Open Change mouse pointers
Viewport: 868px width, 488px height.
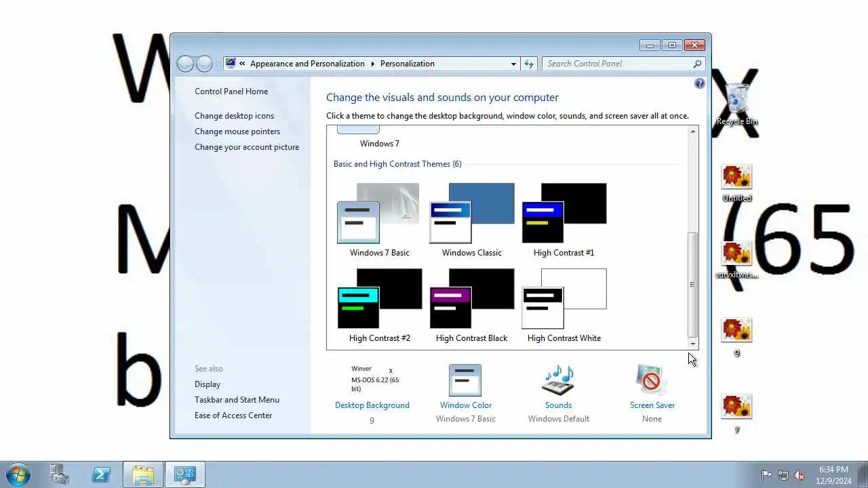pos(237,131)
